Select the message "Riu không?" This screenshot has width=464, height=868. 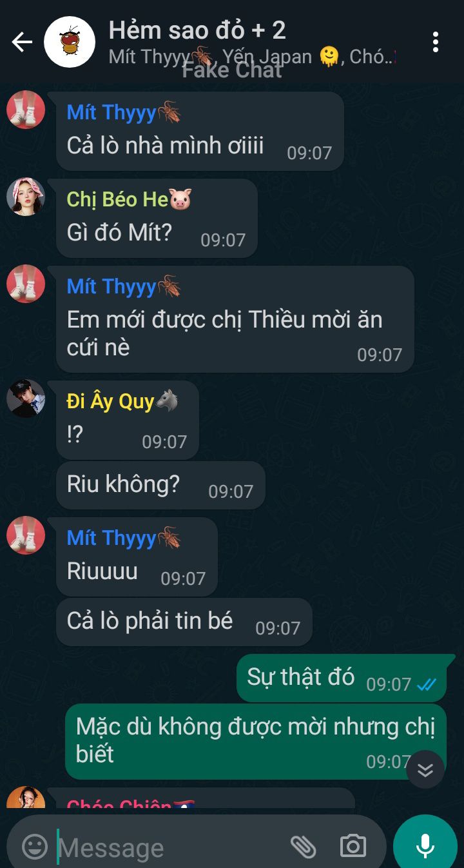click(x=160, y=485)
